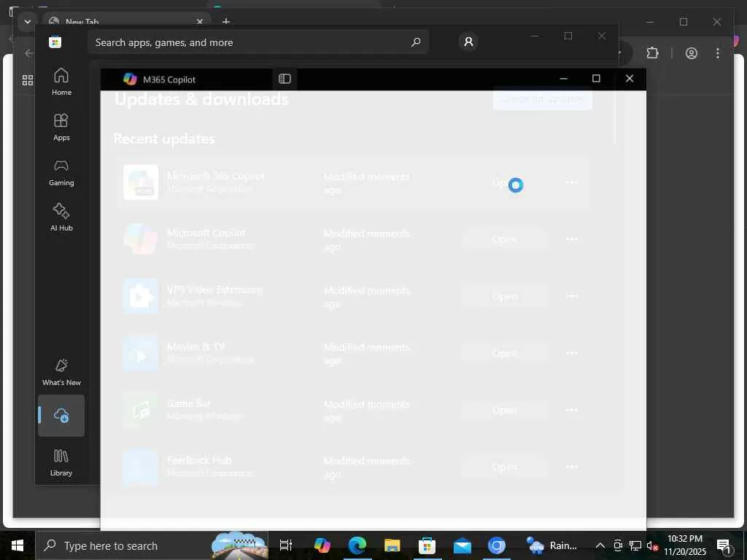Open the Store profile account icon
The image size is (747, 560).
468,42
